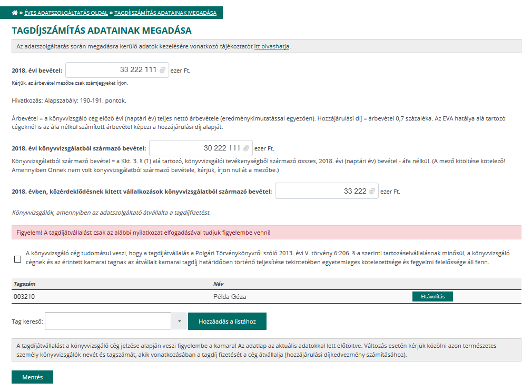Click the Tagszám column header
The image size is (532, 392).
tap(23, 284)
